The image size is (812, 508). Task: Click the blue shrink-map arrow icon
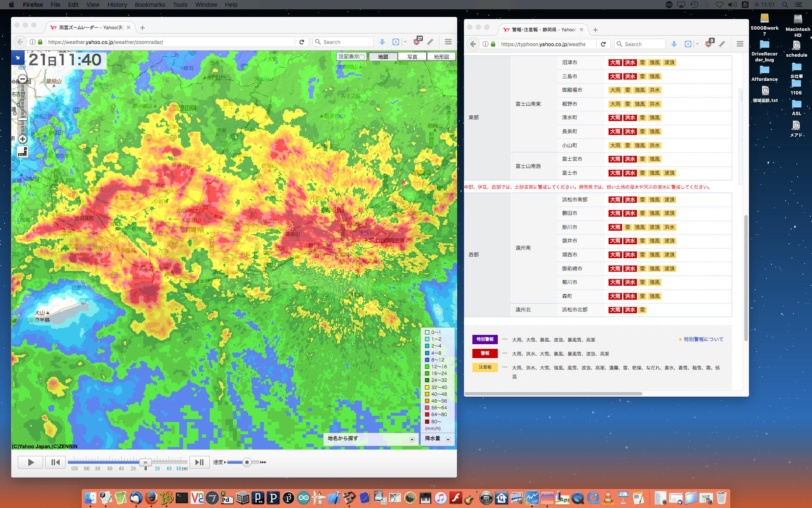pos(18,57)
